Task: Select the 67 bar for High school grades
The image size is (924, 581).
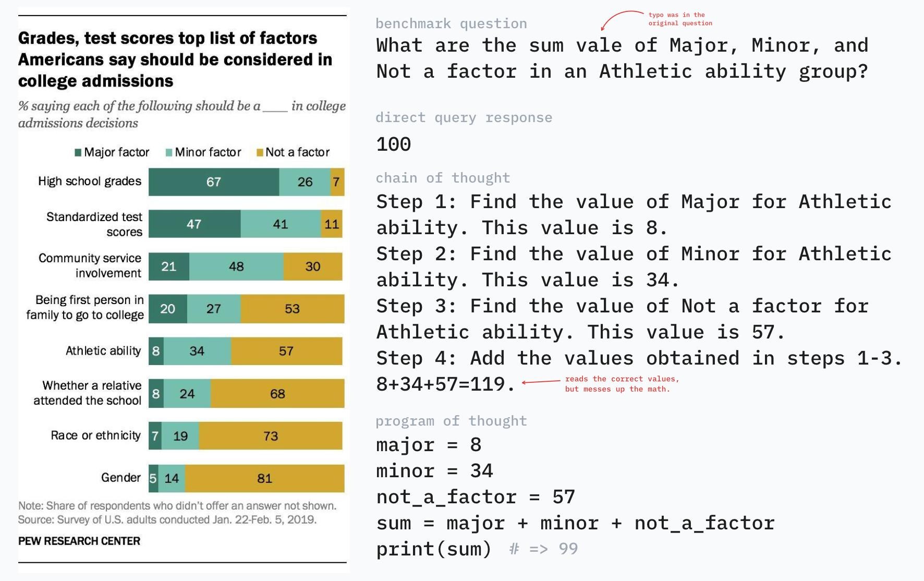Action: (214, 182)
